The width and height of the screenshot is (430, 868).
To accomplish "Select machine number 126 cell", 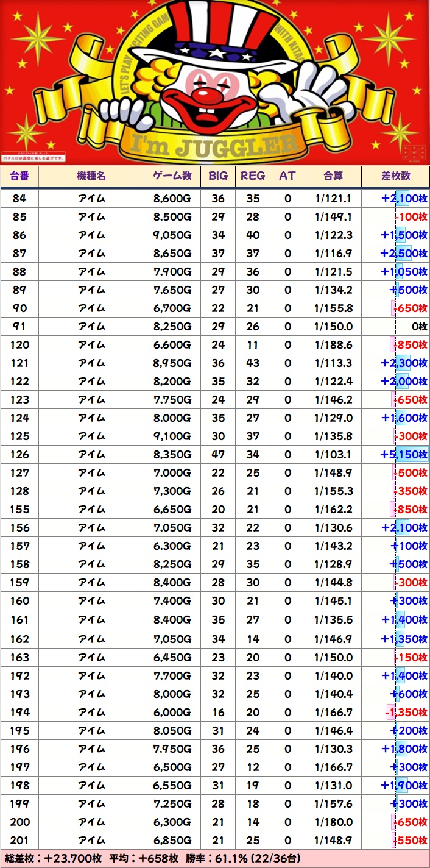I will coord(19,455).
